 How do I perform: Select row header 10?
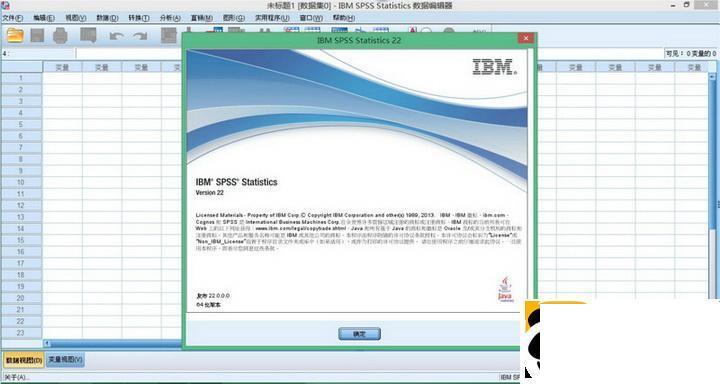coord(21,182)
